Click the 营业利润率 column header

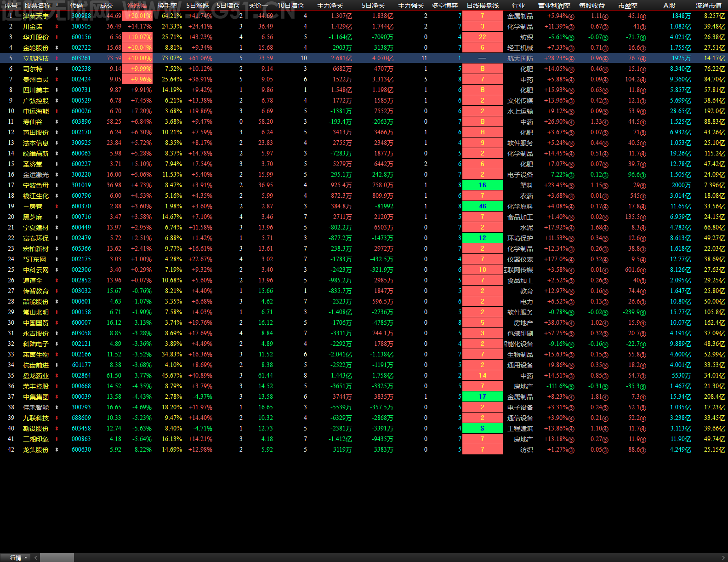pos(554,6)
